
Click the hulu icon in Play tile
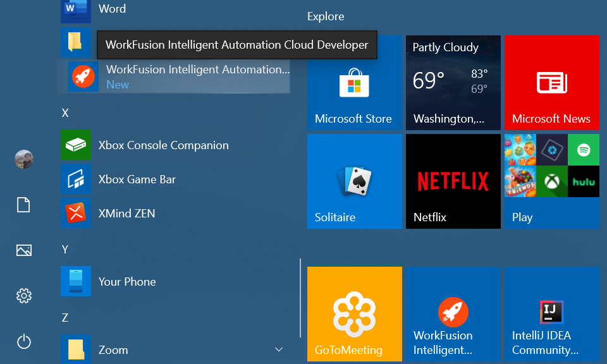584,181
